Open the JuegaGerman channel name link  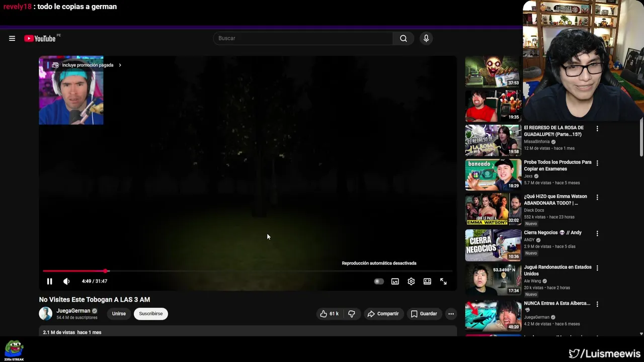[73, 311]
